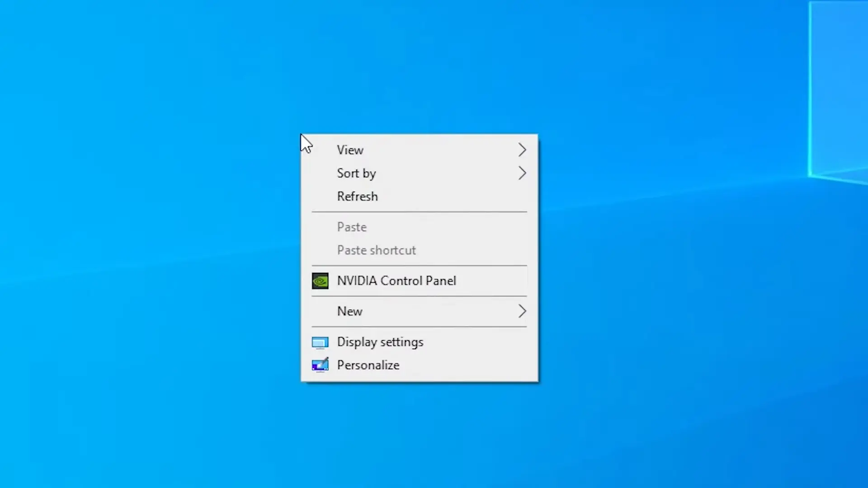Open the New menu entry
This screenshot has width=868, height=488.
pos(420,311)
